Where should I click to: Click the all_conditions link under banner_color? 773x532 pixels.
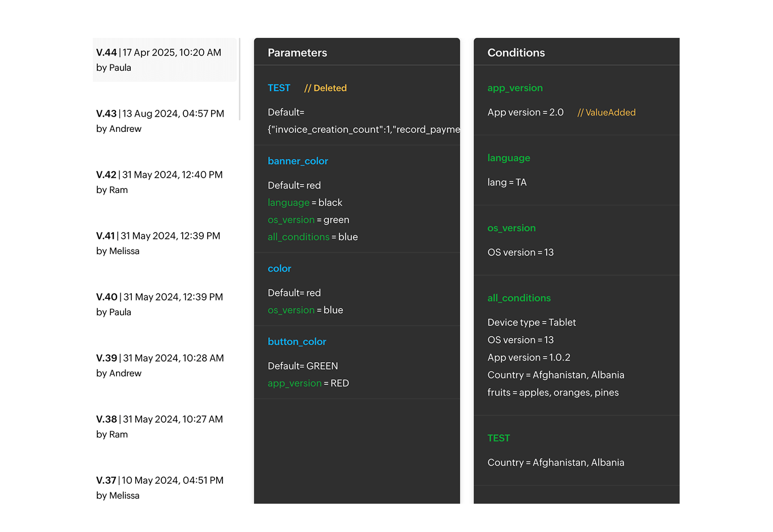click(299, 237)
